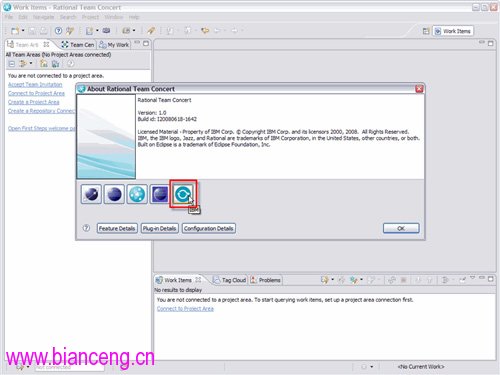This screenshot has width=500, height=375.
Task: Select the My Work tab
Action: 114,44
